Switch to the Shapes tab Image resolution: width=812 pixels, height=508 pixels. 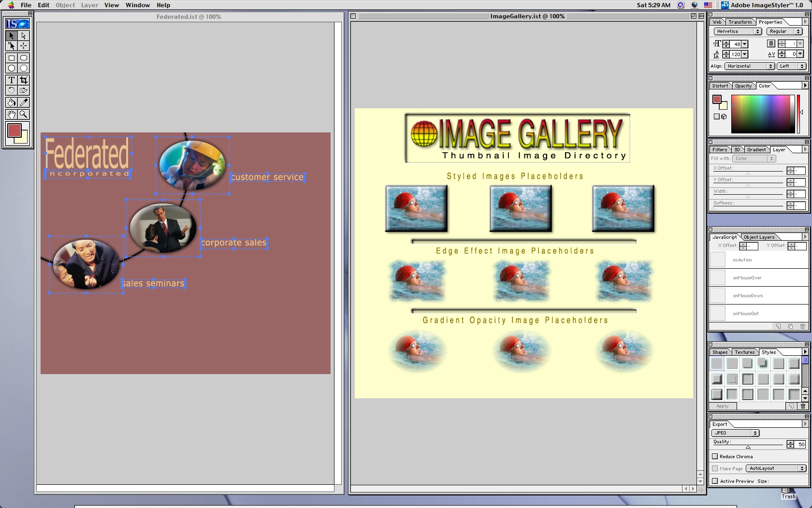[720, 352]
